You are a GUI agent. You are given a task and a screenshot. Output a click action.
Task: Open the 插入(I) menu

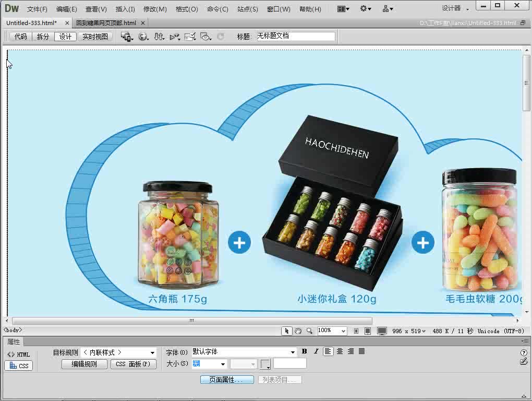pos(125,9)
